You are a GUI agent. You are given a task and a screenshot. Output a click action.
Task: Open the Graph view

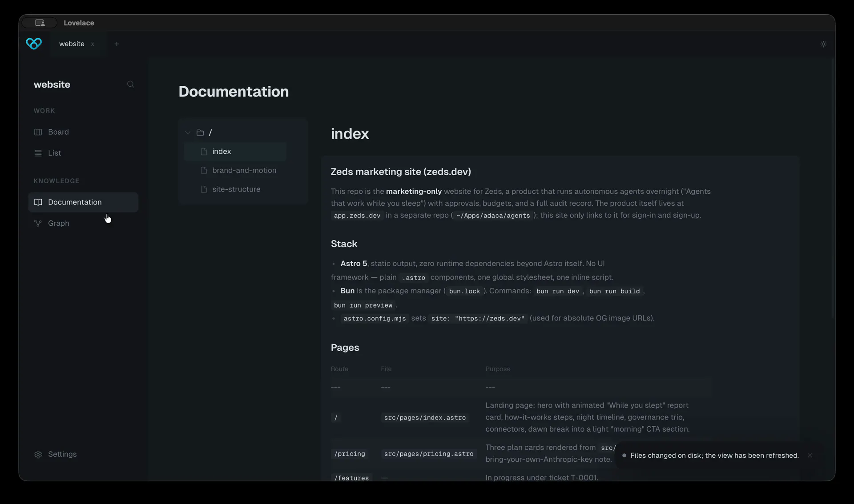(x=83, y=223)
